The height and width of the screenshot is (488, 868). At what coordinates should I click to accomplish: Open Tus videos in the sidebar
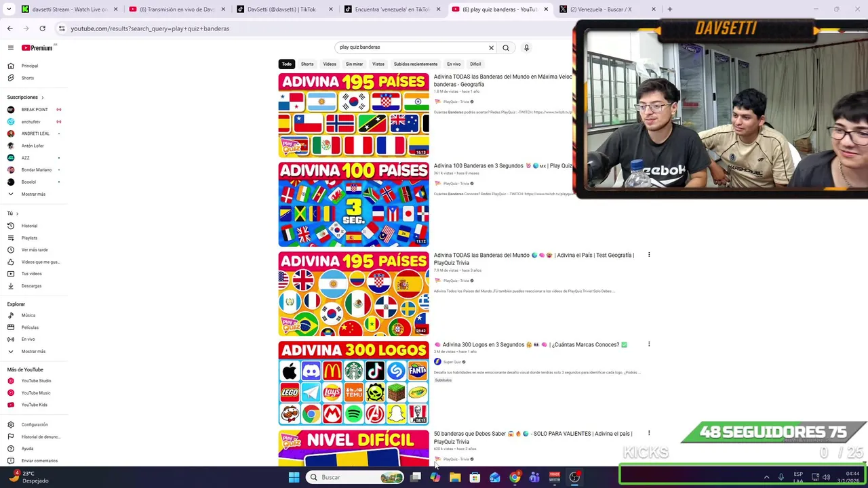[x=31, y=274]
